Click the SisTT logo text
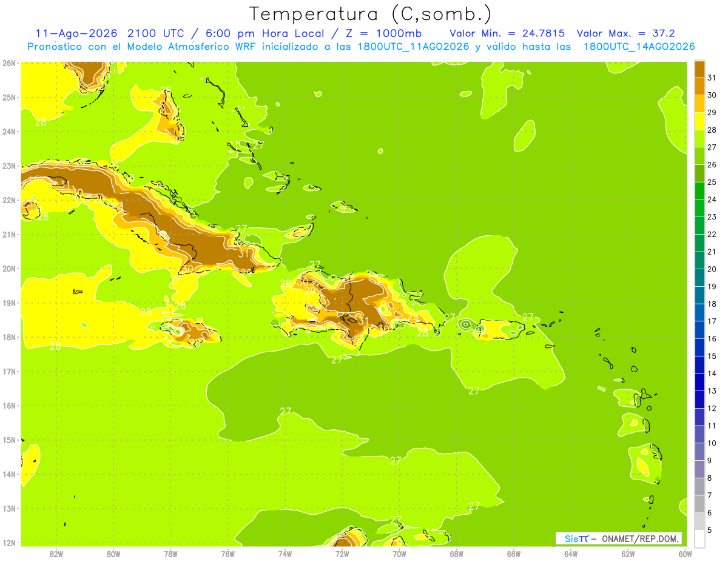The width and height of the screenshot is (728, 562). pos(576,538)
